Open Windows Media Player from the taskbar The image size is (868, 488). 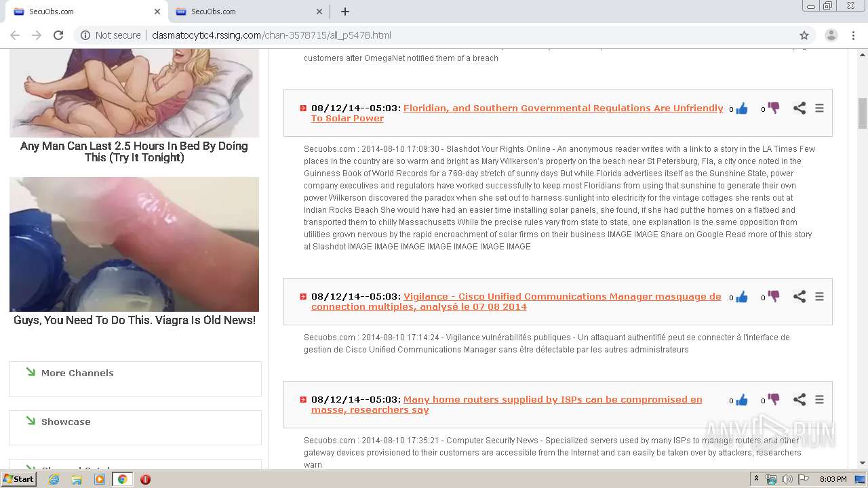coord(100,479)
